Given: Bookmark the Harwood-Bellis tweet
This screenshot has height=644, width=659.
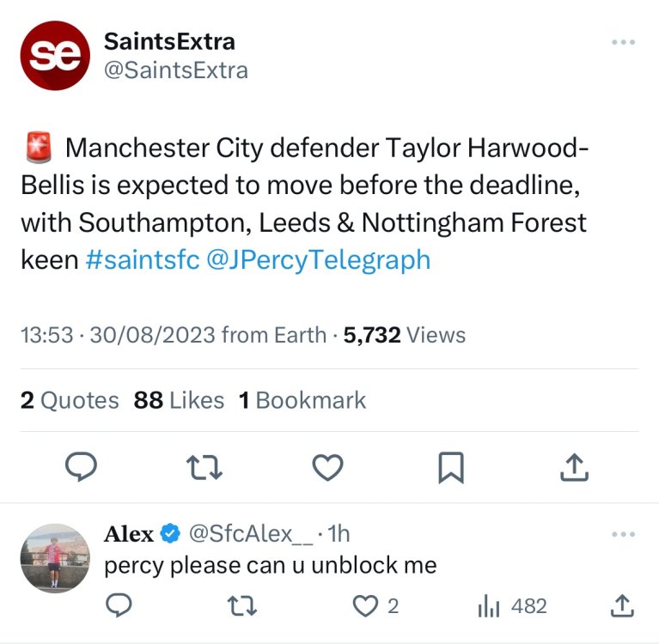Looking at the screenshot, I should tap(451, 466).
